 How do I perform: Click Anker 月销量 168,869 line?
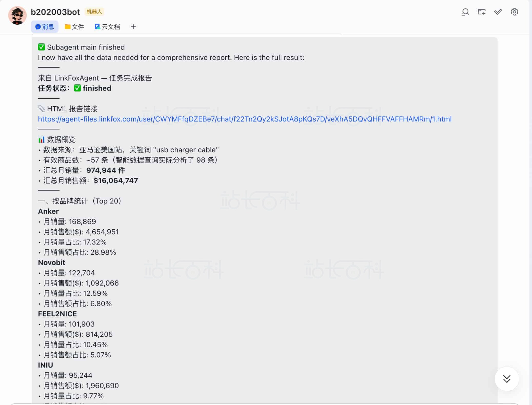[67, 221]
